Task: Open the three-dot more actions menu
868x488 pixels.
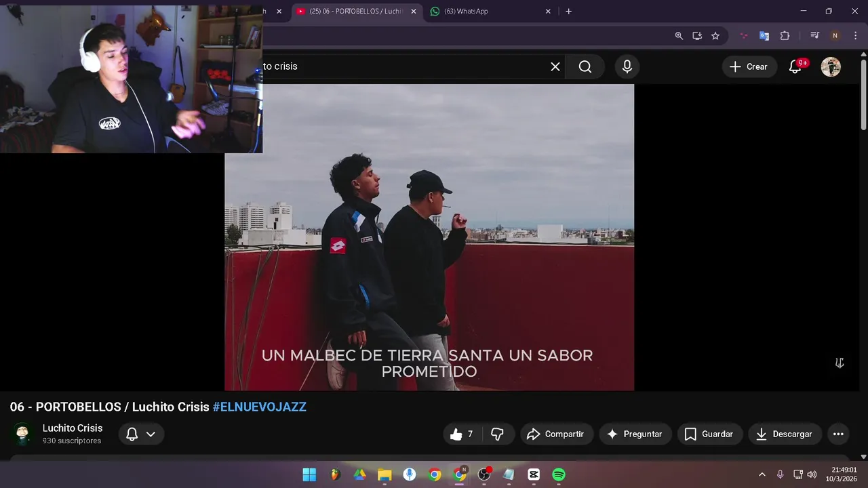Action: [838, 434]
